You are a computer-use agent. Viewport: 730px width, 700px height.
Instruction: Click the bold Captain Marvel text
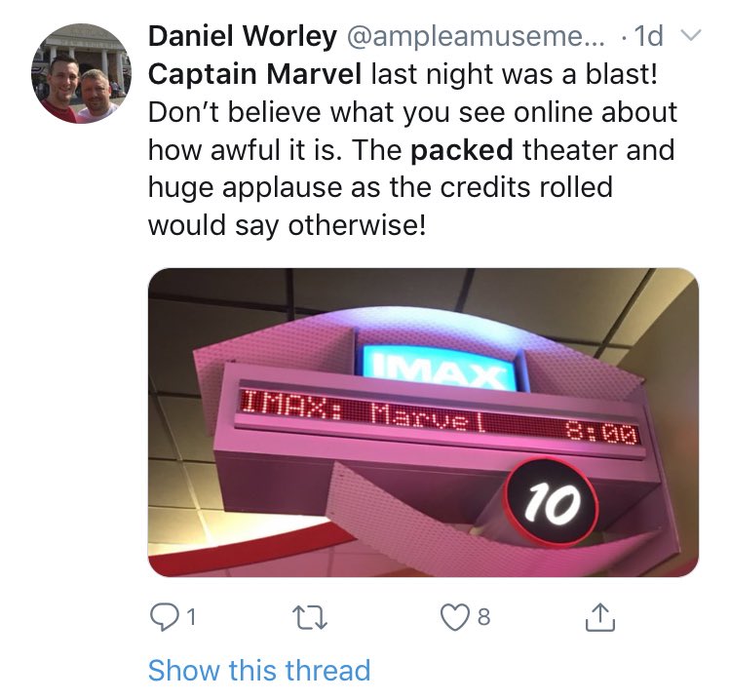[254, 74]
